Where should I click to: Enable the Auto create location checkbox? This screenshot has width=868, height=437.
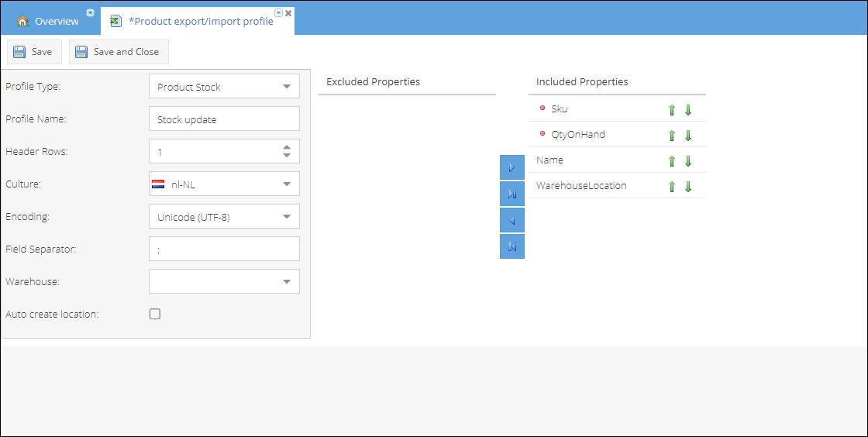pos(155,315)
